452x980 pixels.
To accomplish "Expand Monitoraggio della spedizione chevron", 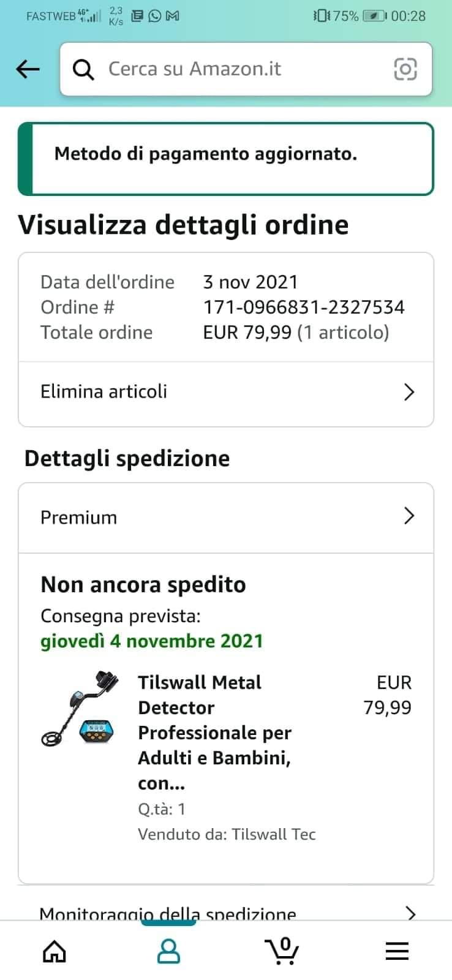I will (x=411, y=913).
